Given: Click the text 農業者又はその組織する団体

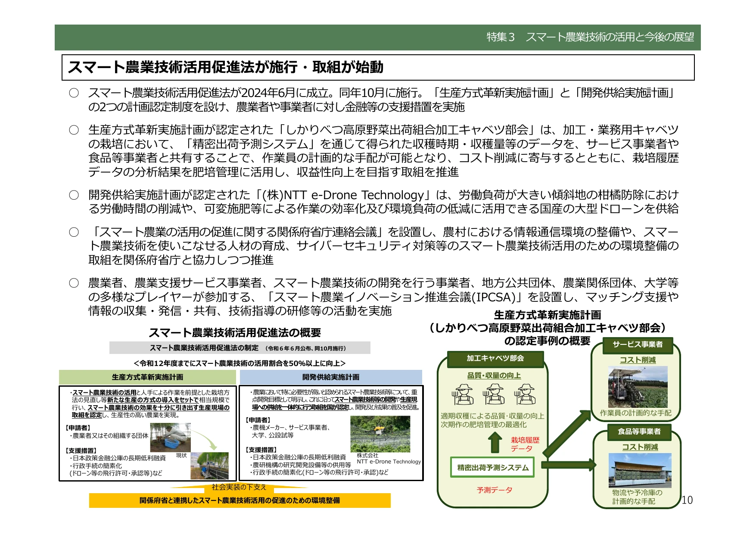Looking at the screenshot, I should tap(109, 436).
